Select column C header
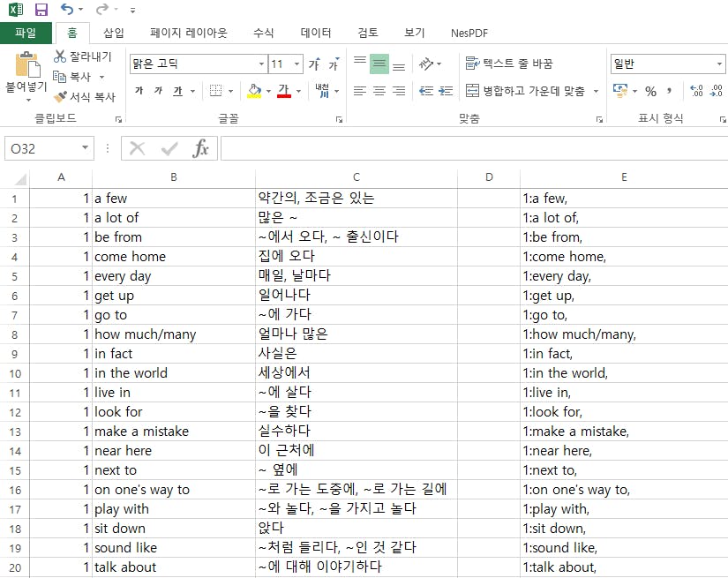 (356, 176)
